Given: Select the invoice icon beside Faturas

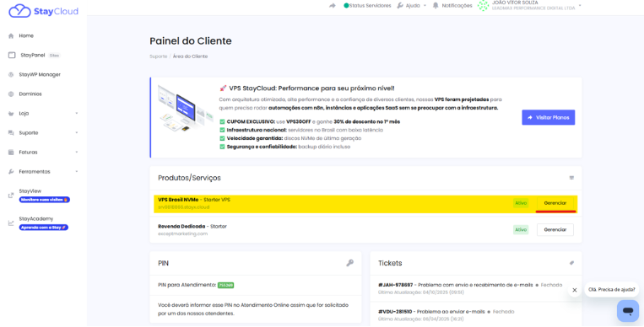Looking at the screenshot, I should (x=11, y=153).
